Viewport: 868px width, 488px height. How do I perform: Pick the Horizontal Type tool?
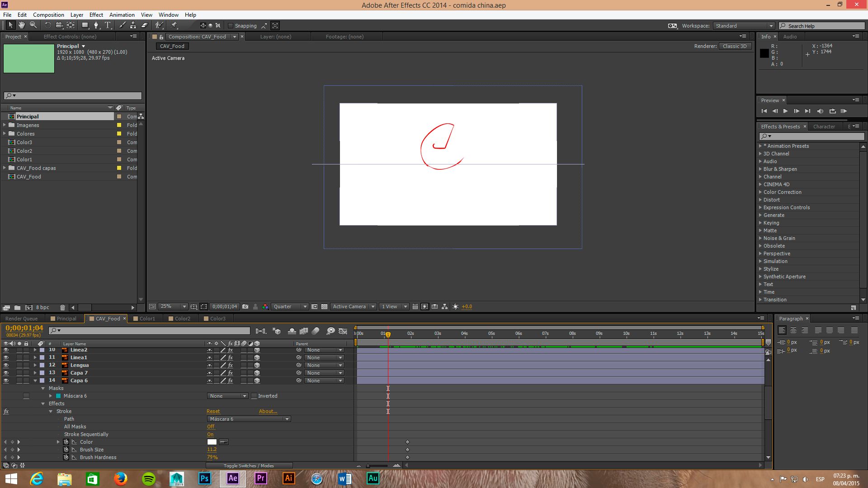(x=108, y=25)
